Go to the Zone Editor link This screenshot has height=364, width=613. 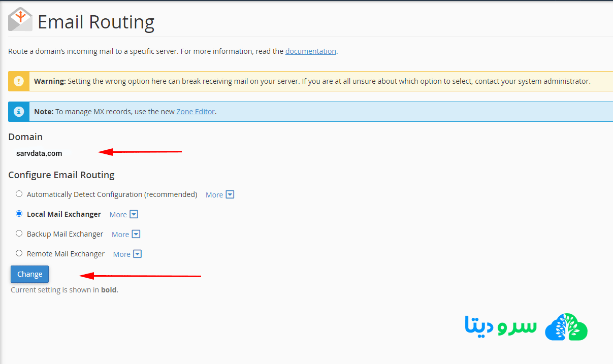196,112
